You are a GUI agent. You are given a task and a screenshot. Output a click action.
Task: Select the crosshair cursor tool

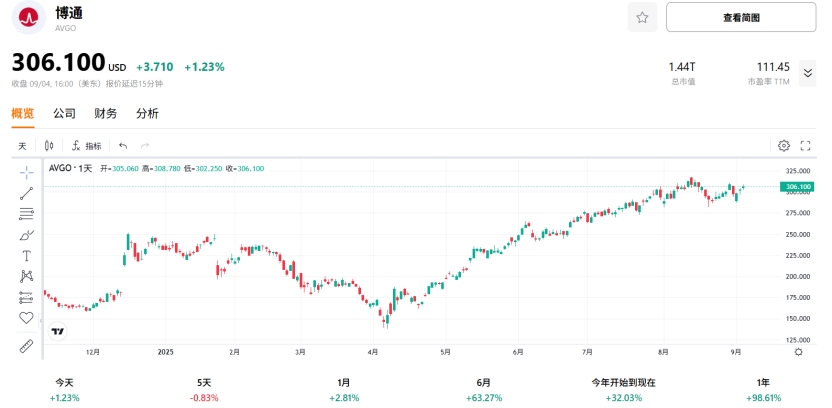(26, 171)
